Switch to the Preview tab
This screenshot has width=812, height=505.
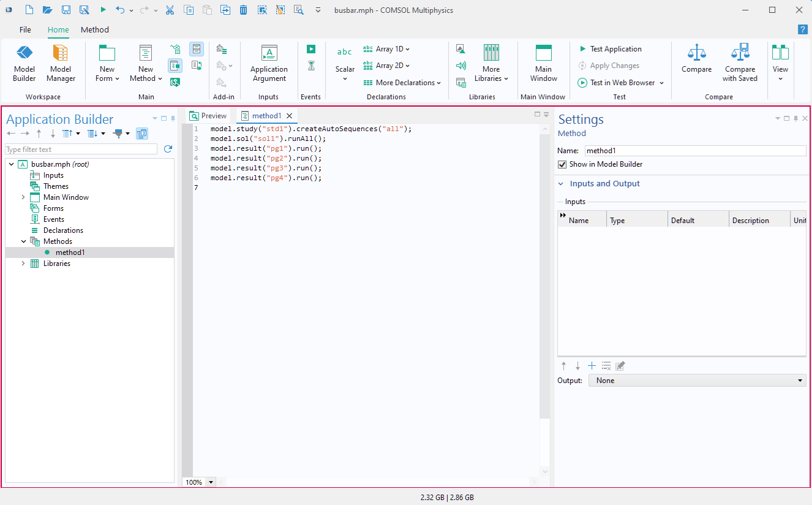[x=208, y=116]
